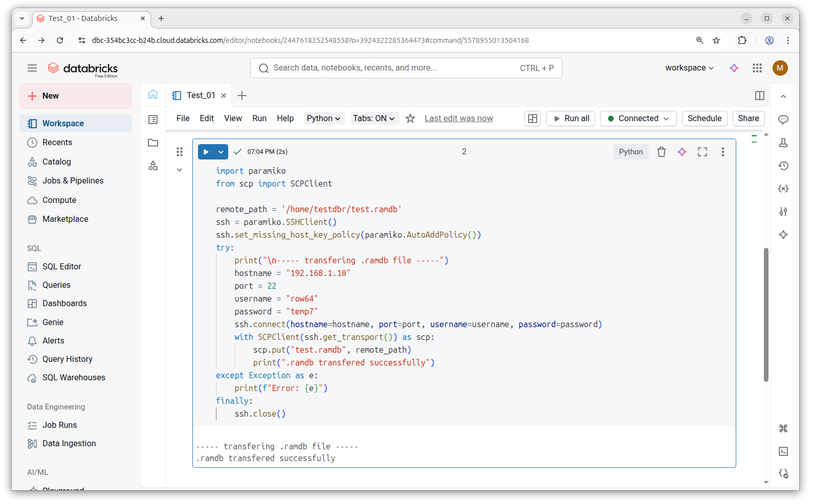813x504 pixels.
Task: Open the Edit menu
Action: 207,119
